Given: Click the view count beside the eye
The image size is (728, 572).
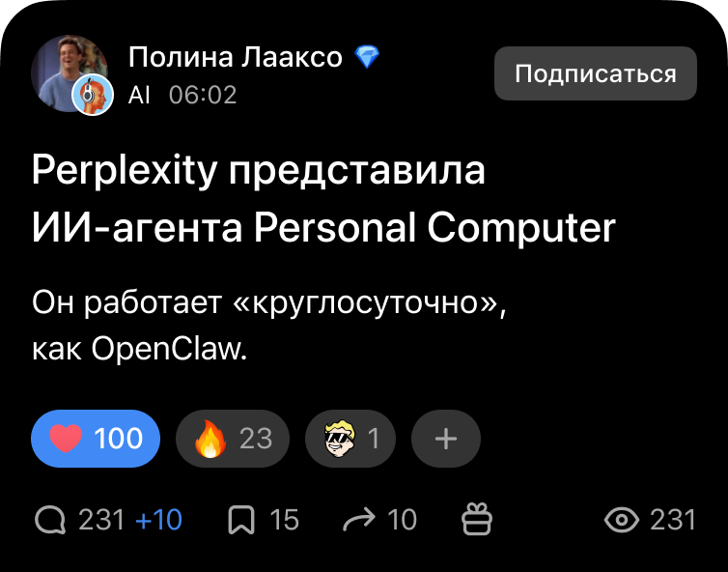Looking at the screenshot, I should (673, 520).
